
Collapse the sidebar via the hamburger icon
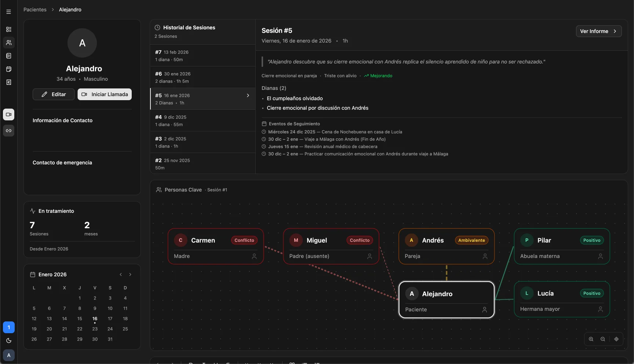point(8,11)
